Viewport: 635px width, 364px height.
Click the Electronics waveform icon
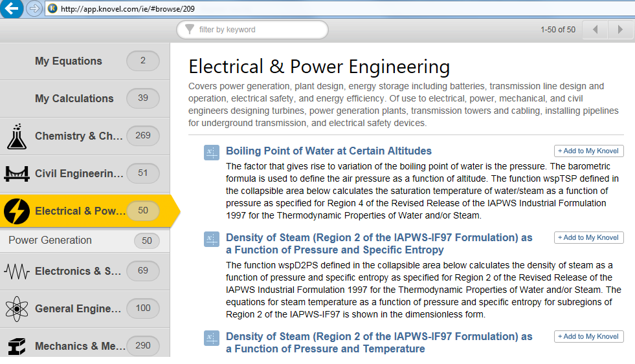tap(17, 272)
